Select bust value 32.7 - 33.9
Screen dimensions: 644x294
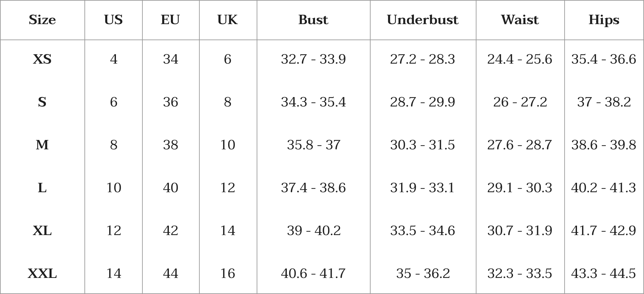(x=313, y=59)
